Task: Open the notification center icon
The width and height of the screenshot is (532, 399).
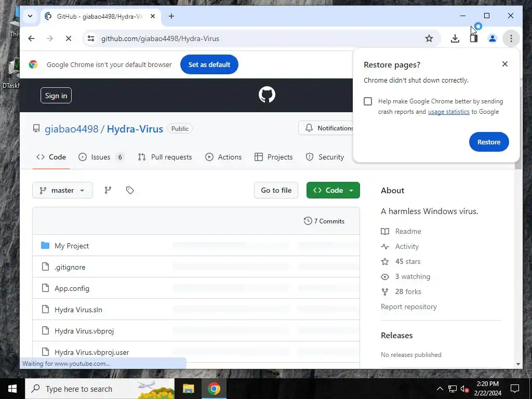Action: pyautogui.click(x=515, y=389)
